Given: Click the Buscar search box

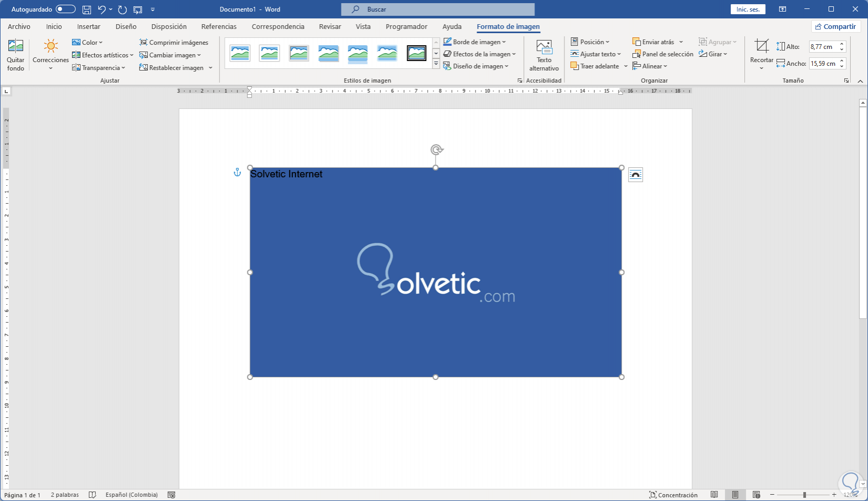Looking at the screenshot, I should (x=438, y=9).
